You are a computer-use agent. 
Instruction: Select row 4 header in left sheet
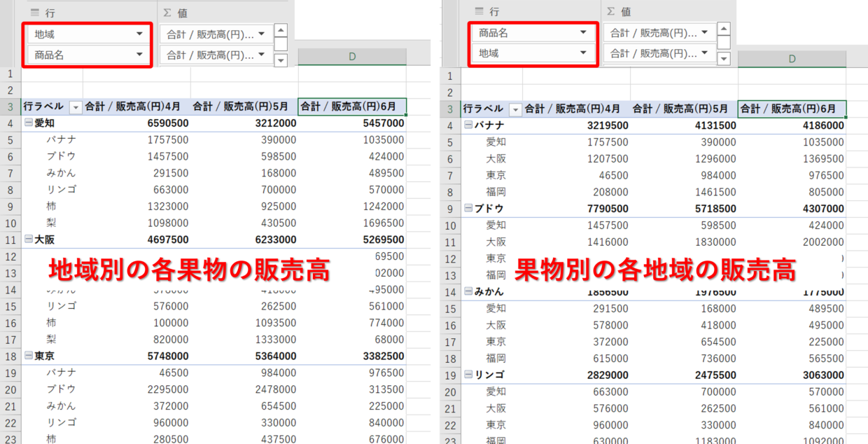[10, 123]
